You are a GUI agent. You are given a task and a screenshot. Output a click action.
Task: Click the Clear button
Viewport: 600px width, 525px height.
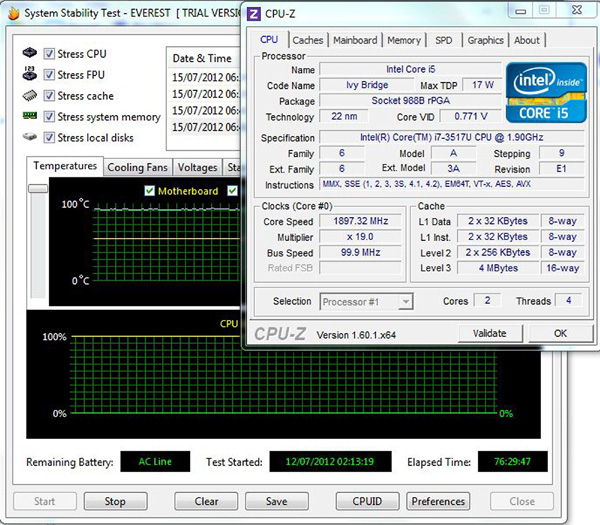(206, 501)
